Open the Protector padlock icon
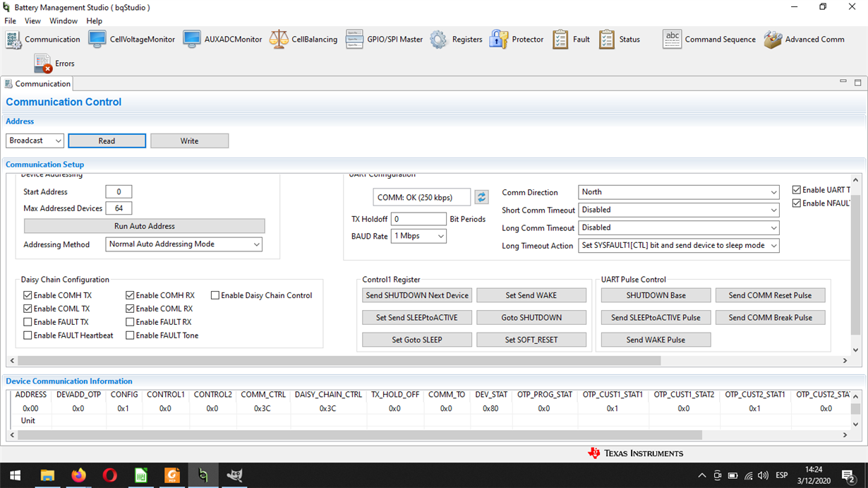The height and width of the screenshot is (488, 868). click(x=499, y=40)
